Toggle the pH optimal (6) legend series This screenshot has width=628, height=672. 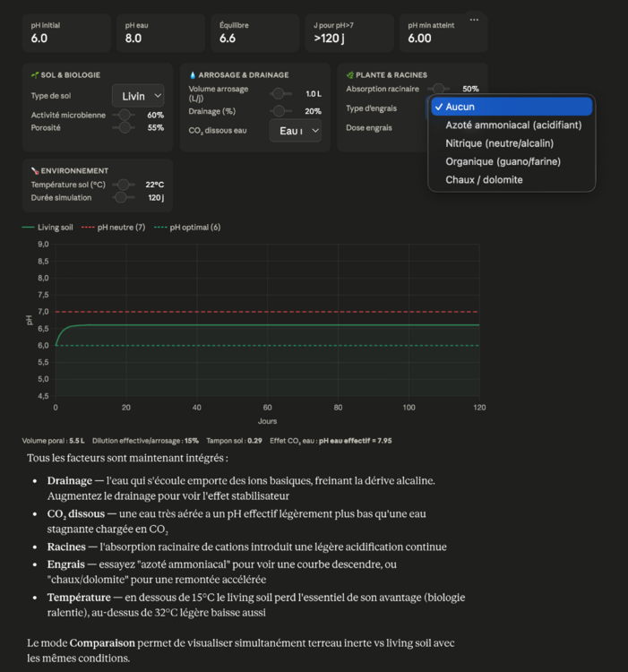pyautogui.click(x=187, y=228)
